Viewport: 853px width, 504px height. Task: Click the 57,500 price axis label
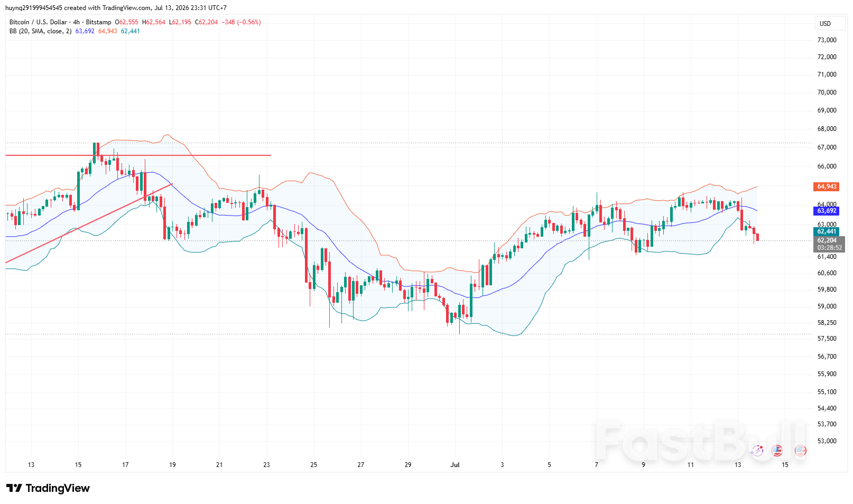pos(827,339)
